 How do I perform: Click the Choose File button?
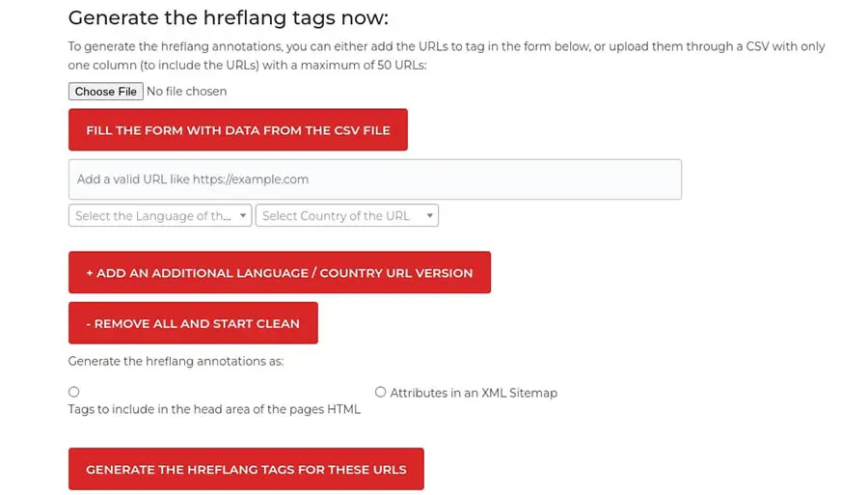tap(106, 92)
